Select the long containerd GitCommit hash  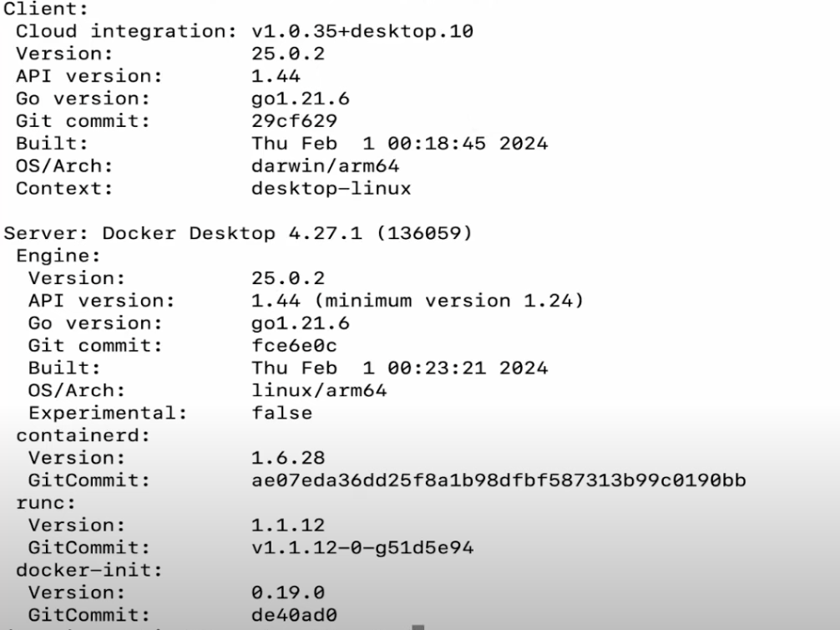point(498,480)
